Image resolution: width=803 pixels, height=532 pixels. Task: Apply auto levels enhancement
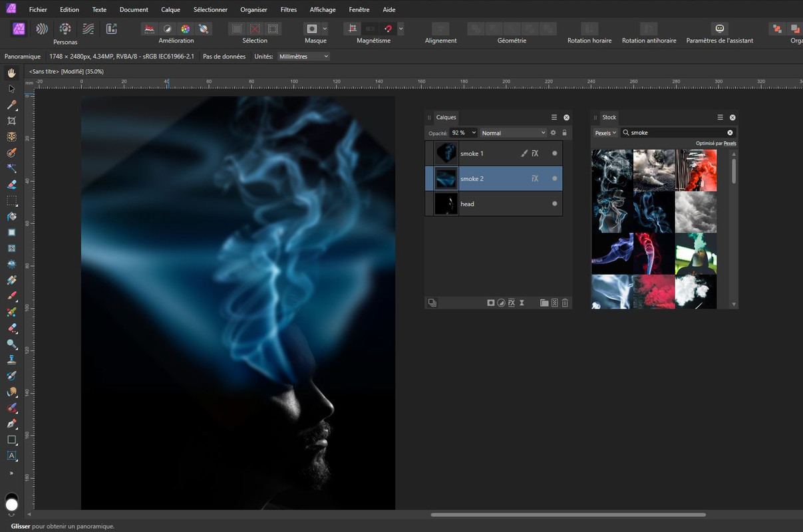click(x=150, y=29)
